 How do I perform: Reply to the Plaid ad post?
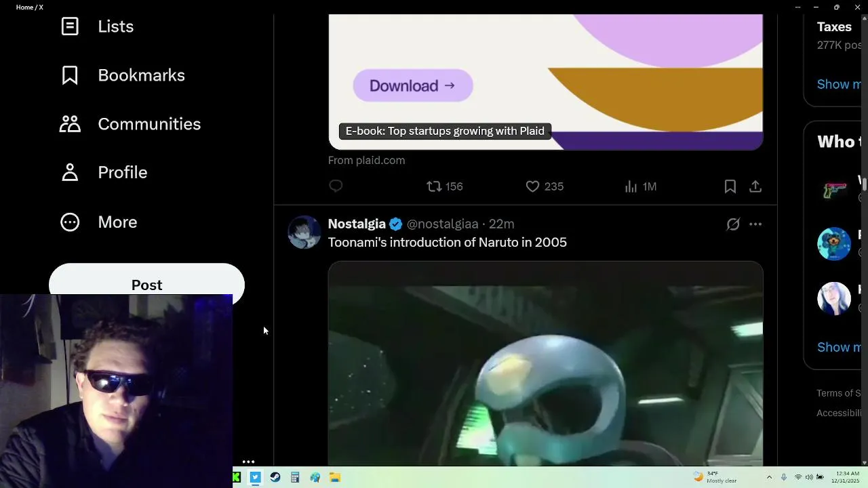click(x=336, y=186)
